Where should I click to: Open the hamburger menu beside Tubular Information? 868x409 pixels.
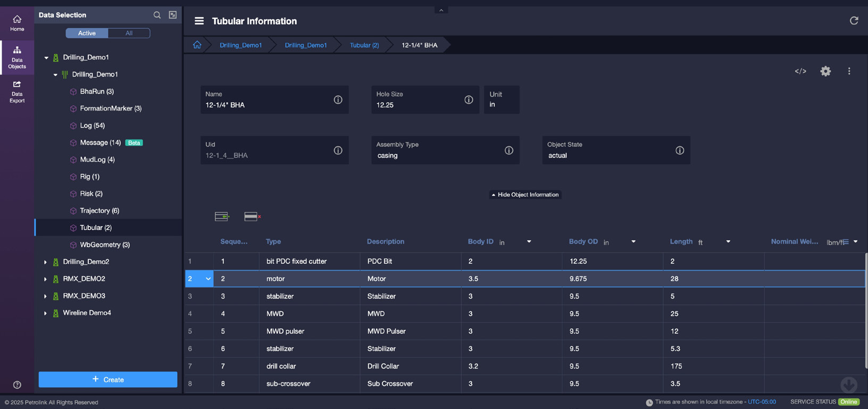coord(199,21)
